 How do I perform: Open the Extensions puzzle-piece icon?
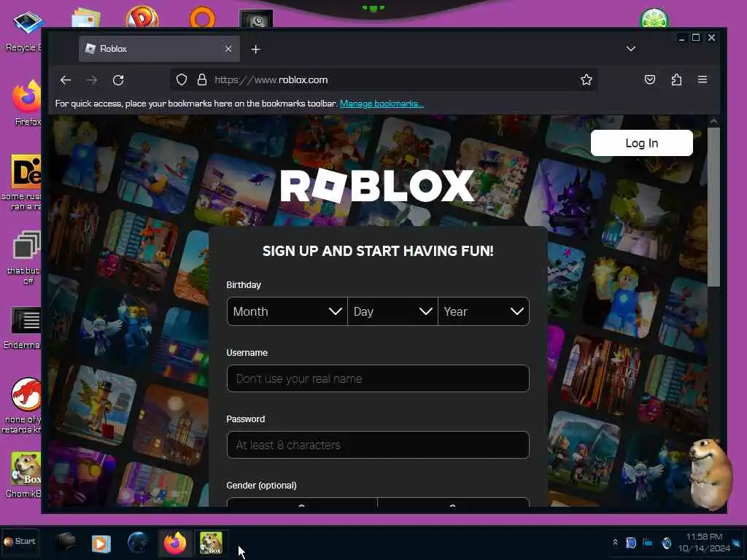point(676,79)
